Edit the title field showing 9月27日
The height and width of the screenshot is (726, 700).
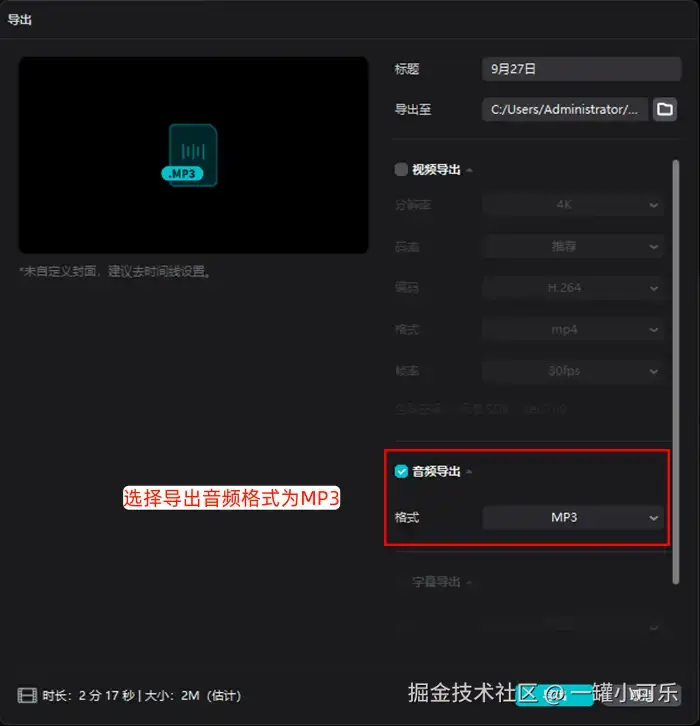tap(581, 69)
